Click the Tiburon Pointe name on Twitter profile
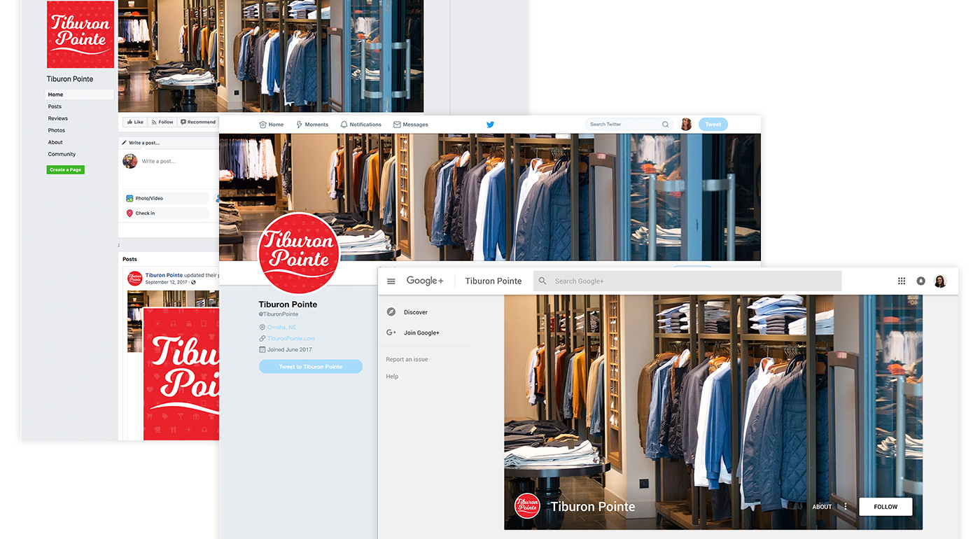This screenshot has width=980, height=539. tap(288, 304)
